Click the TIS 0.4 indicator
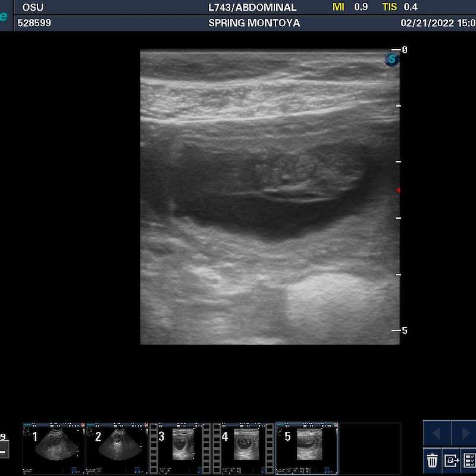The width and height of the screenshot is (476, 476). coord(400,7)
